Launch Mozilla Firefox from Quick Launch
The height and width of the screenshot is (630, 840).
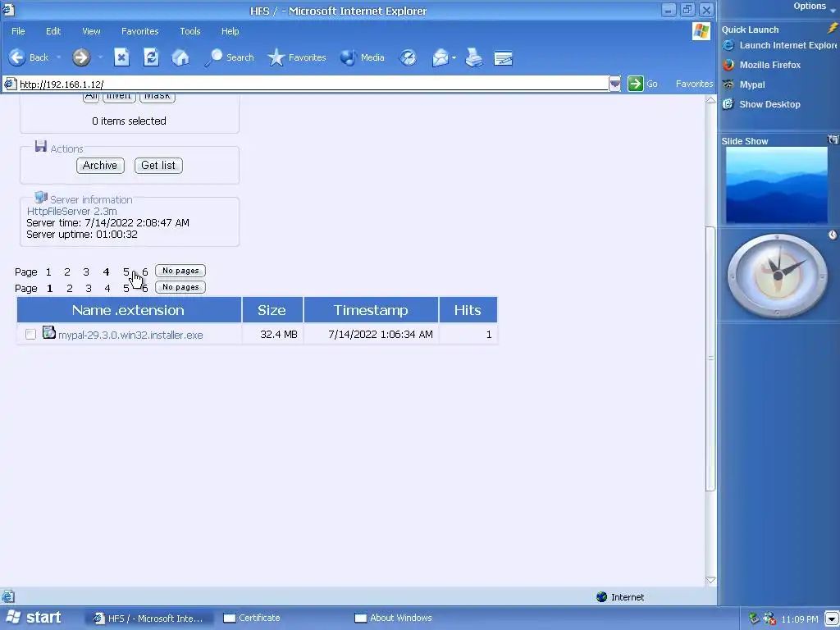click(x=762, y=65)
